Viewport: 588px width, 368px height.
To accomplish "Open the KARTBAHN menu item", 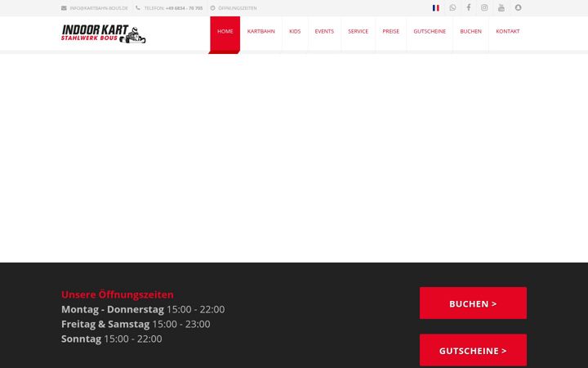I will click(261, 32).
